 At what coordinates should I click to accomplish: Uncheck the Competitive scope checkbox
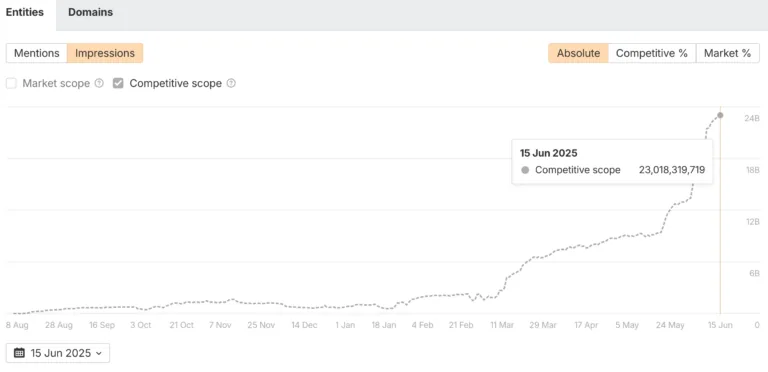click(118, 83)
